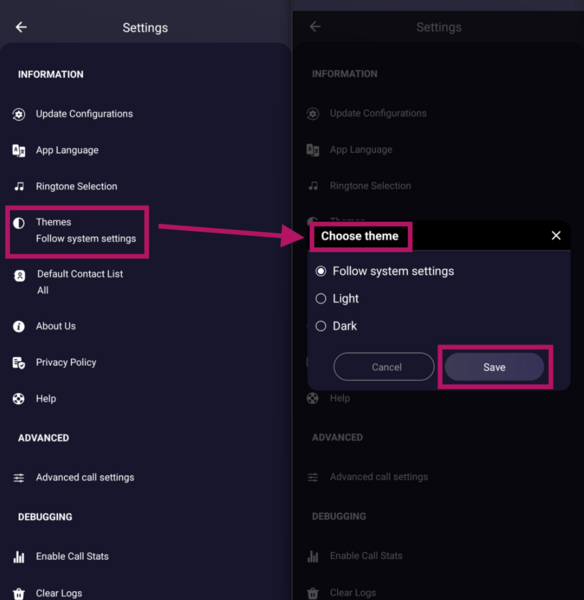Image resolution: width=584 pixels, height=600 pixels.
Task: Click Advanced call settings sliders icon, left panel
Action: coord(19,478)
